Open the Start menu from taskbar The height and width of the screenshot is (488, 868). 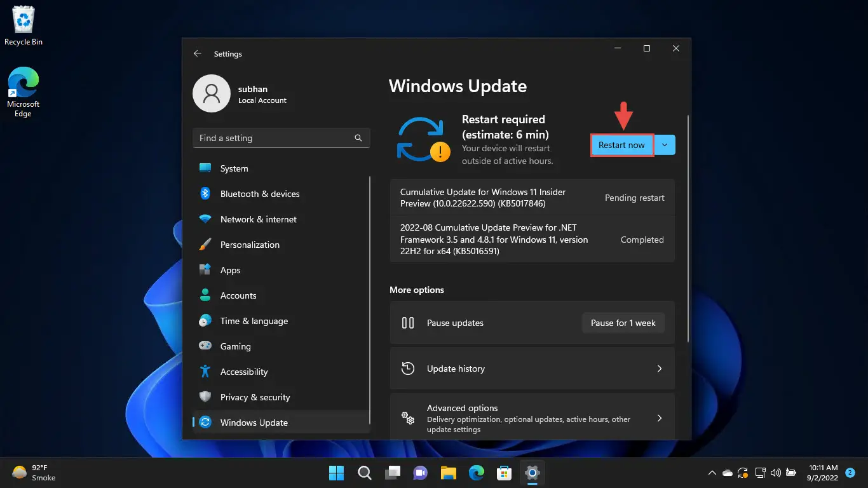click(336, 473)
